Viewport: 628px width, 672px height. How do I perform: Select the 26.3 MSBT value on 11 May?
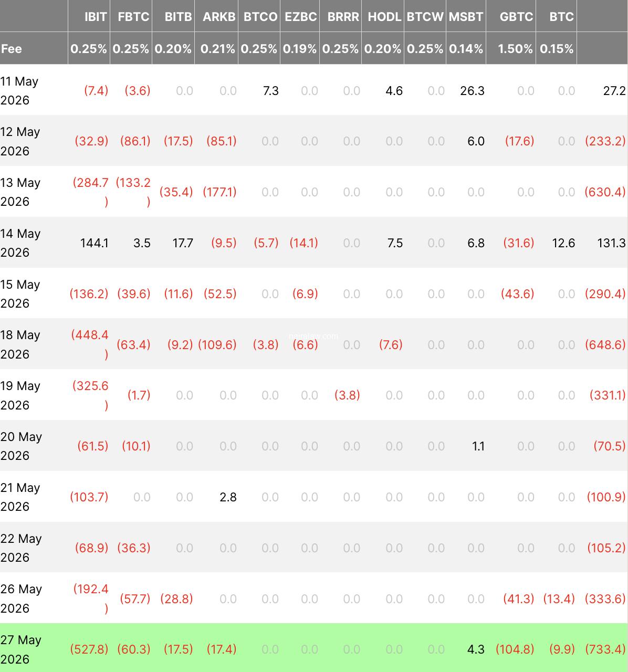[x=472, y=91]
